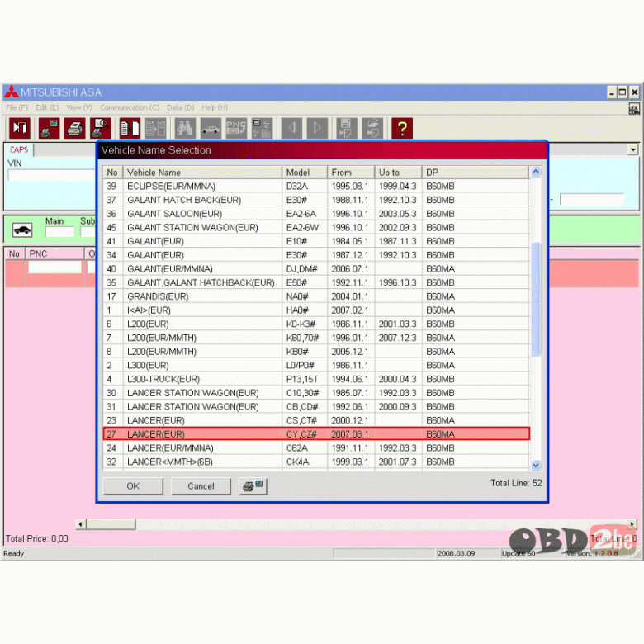Select highlighted LANCER(EUR) CY,CZ# row
Viewport: 644px width, 644px height.
tap(316, 434)
